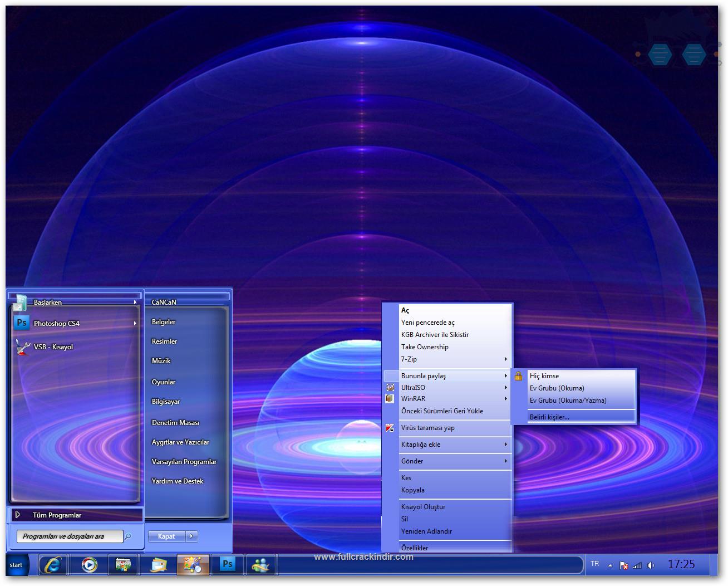Open Oyunlar from start menu
This screenshot has width=728, height=586.
pyautogui.click(x=164, y=382)
